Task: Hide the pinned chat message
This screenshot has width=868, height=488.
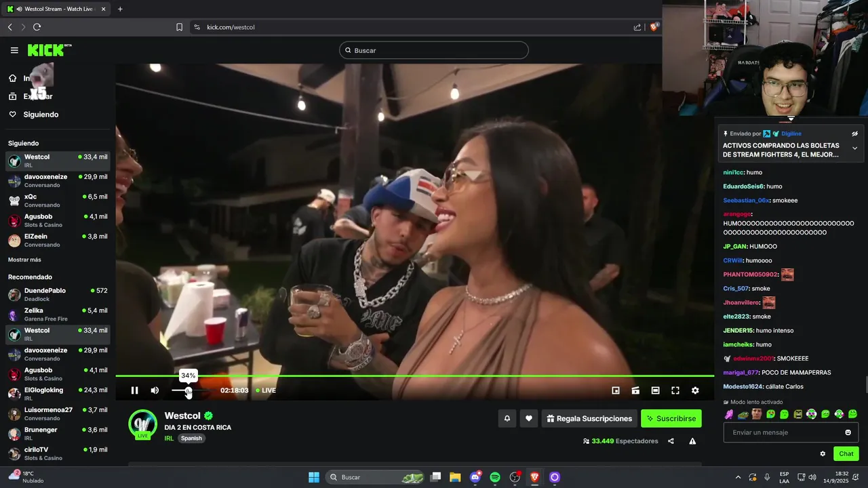Action: [854, 134]
